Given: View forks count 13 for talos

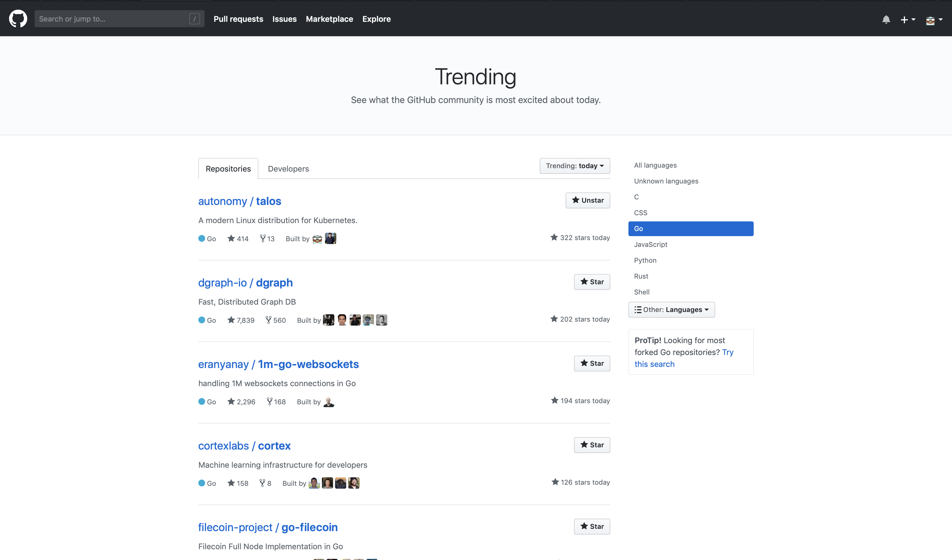Looking at the screenshot, I should 267,238.
